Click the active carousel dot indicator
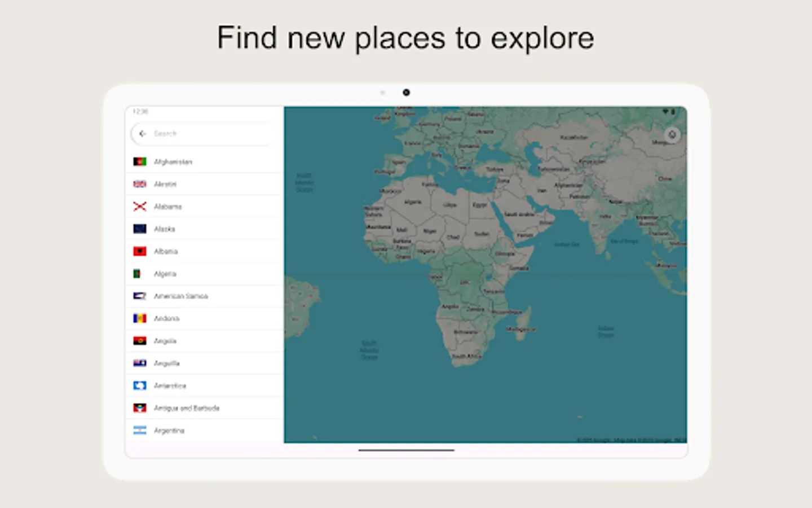Viewport: 812px width, 508px height. [406, 92]
